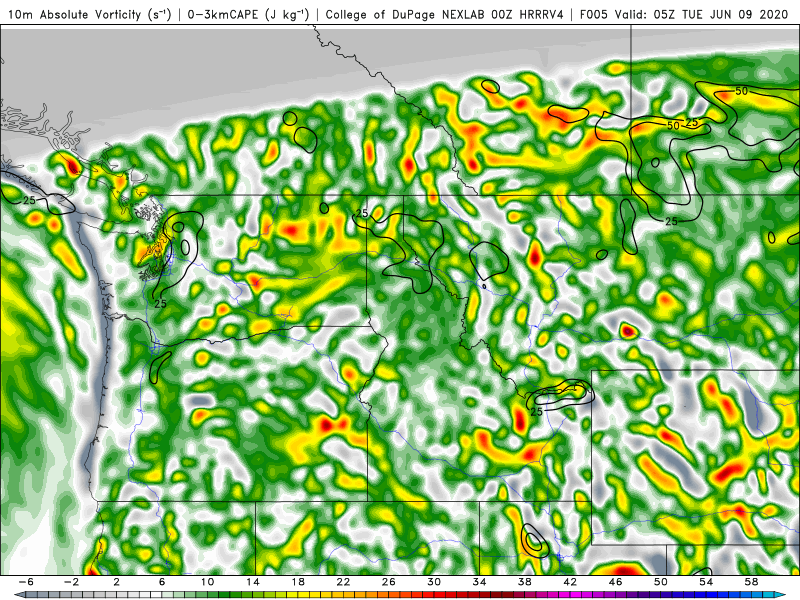
Task: Click the "Valid: 05Z TUE JUN 09 2020" text
Action: tap(702, 14)
